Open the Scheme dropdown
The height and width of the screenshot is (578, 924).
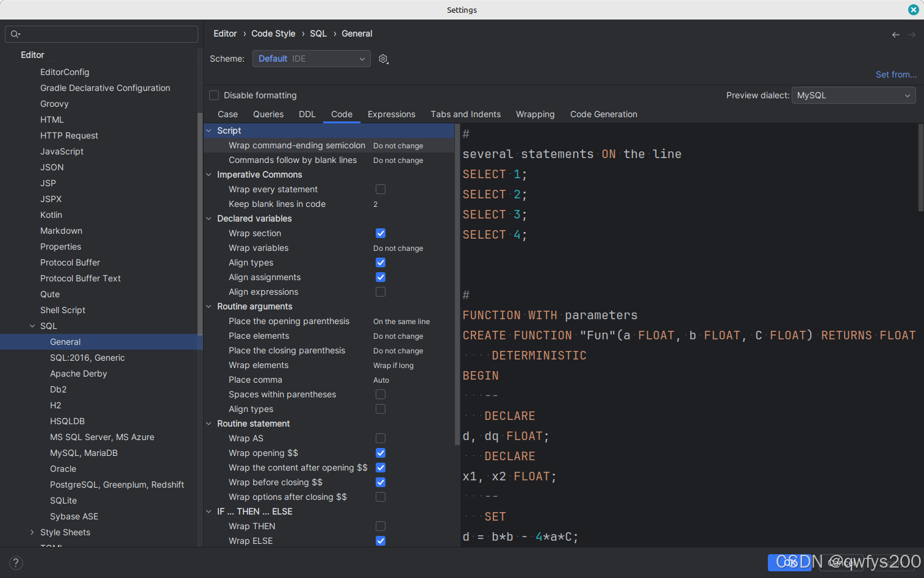(311, 59)
